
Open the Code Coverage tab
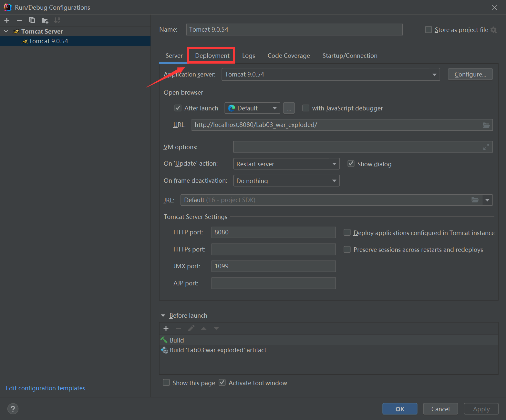tap(289, 56)
